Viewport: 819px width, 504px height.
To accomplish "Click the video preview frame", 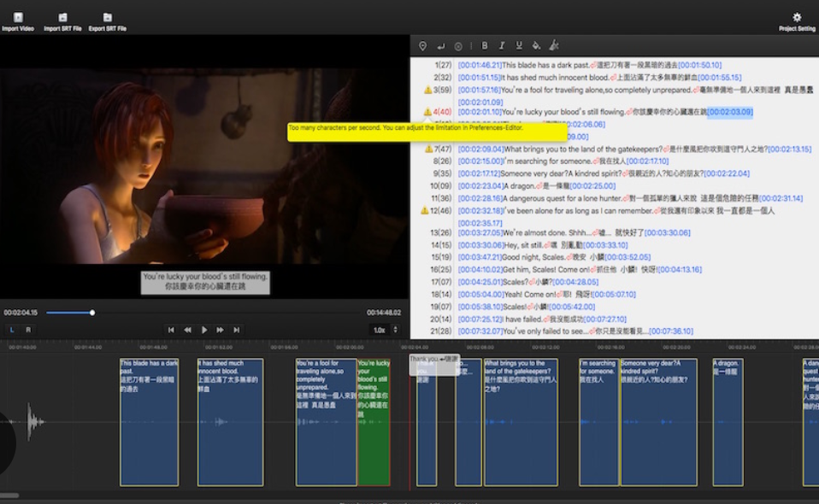I will [204, 167].
